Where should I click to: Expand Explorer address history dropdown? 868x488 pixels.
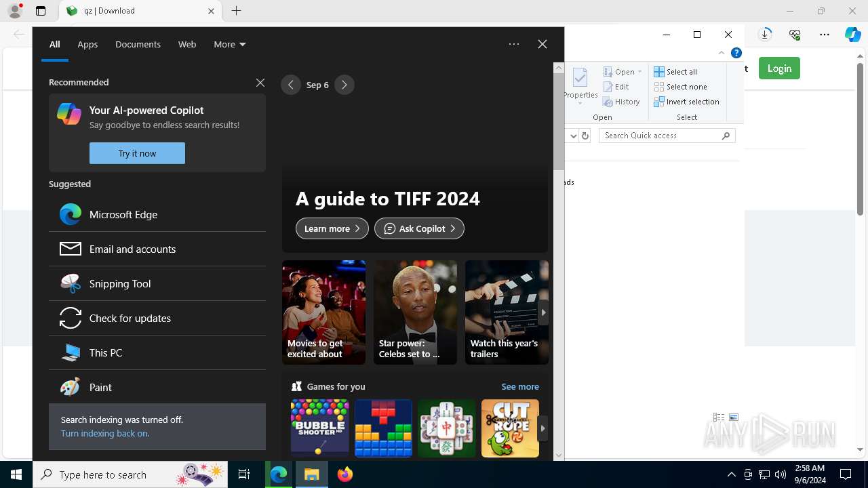(573, 136)
